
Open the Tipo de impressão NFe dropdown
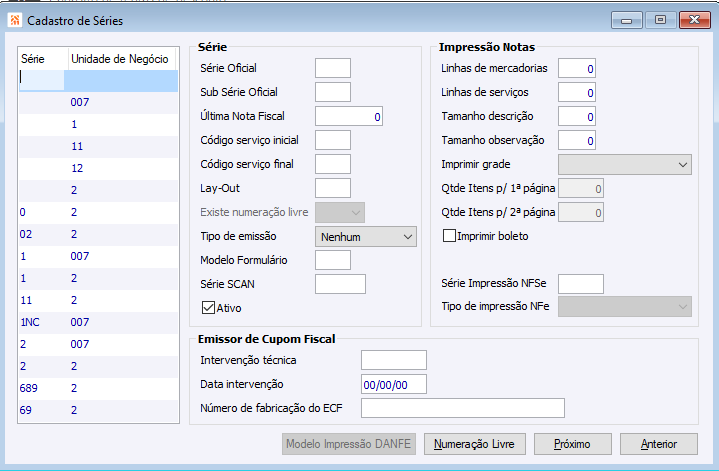[x=625, y=306]
